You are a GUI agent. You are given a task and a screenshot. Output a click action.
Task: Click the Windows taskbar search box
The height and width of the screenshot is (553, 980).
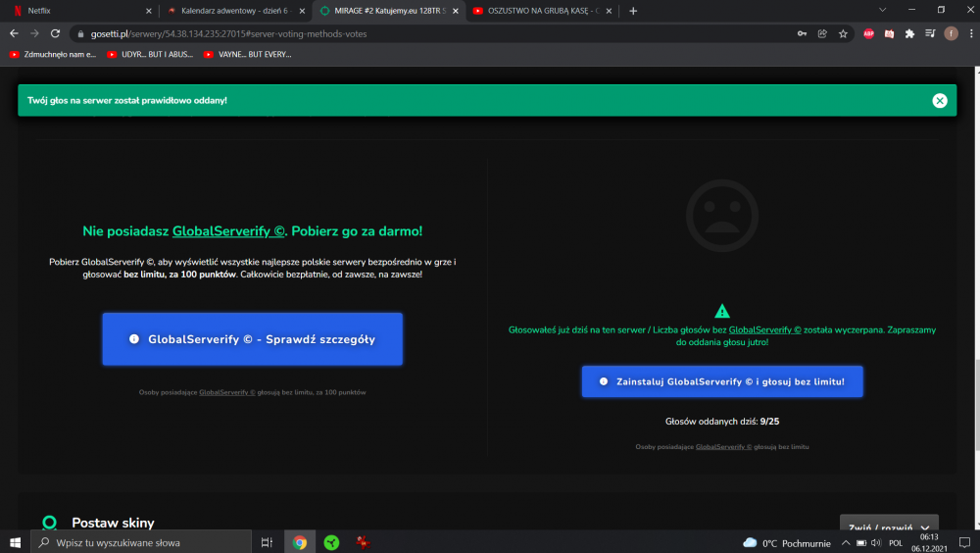pos(140,542)
